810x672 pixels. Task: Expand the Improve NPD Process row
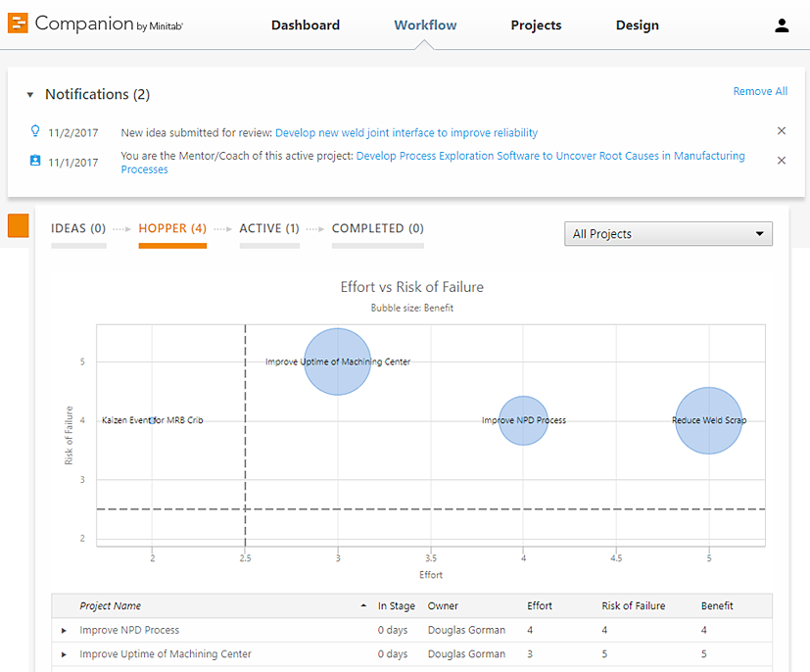tap(65, 631)
